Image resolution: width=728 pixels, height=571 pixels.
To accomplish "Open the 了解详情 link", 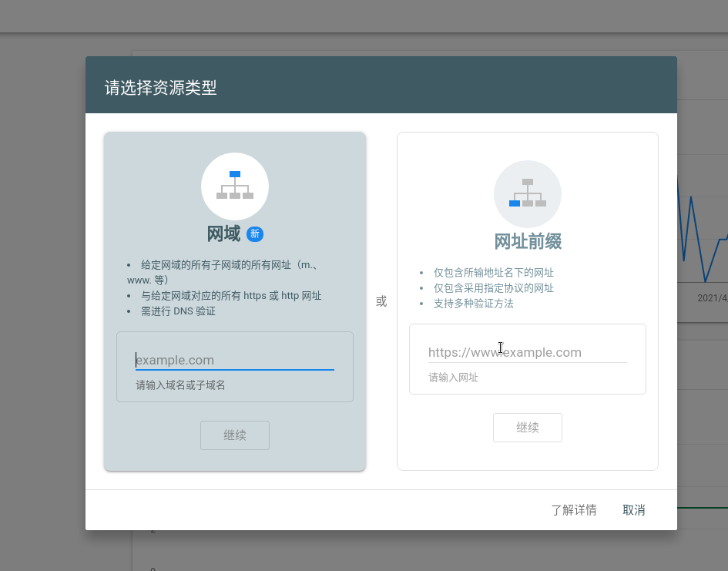I will point(574,510).
